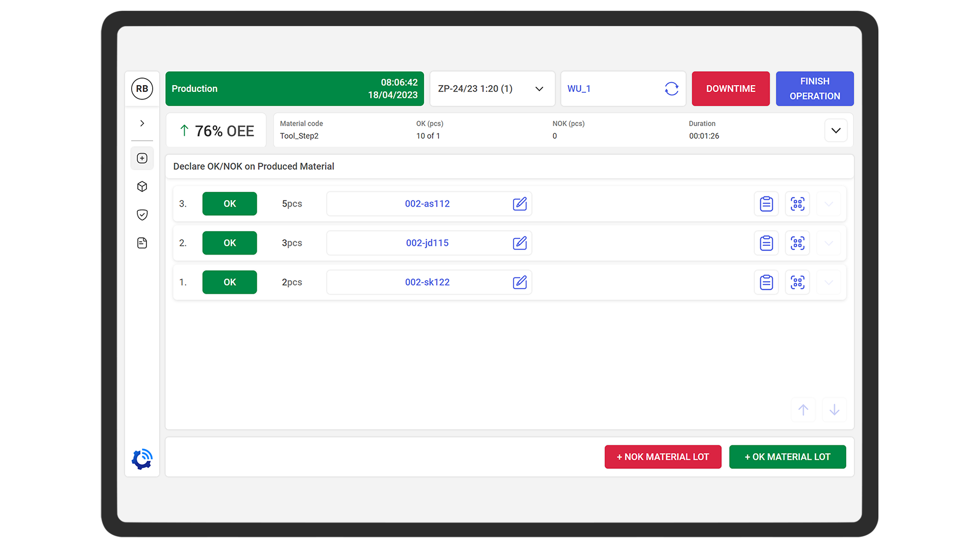Toggle the OK status on row 1
980x551 pixels.
point(230,282)
